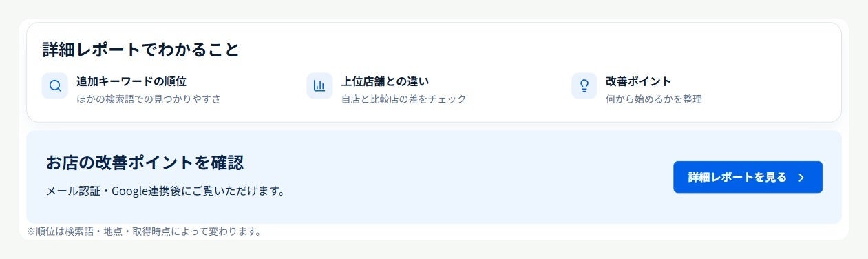The height and width of the screenshot is (259, 868).
Task: Click the bar chart comparison icon
Action: tap(319, 86)
